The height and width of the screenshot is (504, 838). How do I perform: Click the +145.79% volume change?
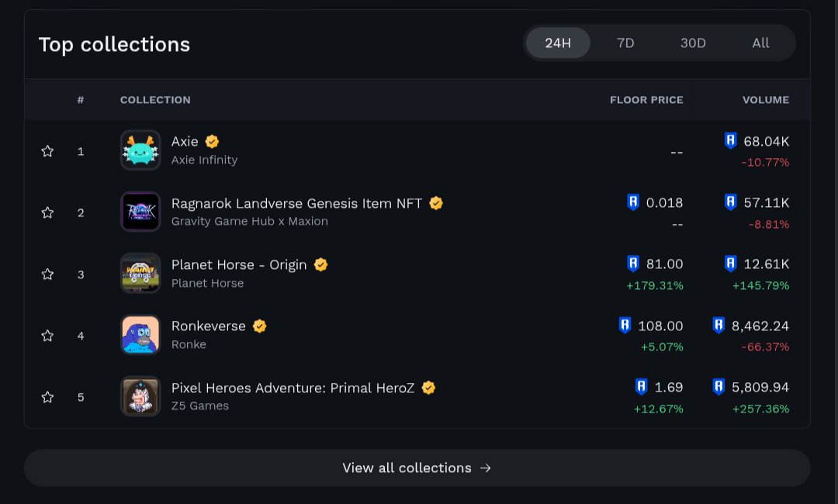tap(760, 285)
